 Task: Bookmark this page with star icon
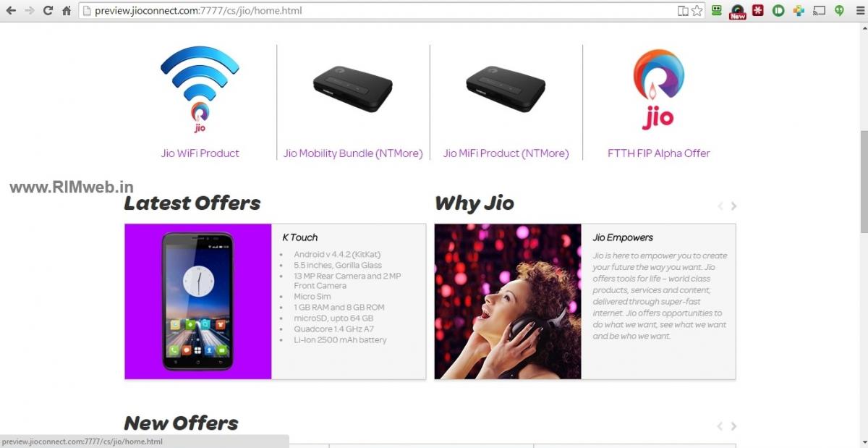click(697, 11)
